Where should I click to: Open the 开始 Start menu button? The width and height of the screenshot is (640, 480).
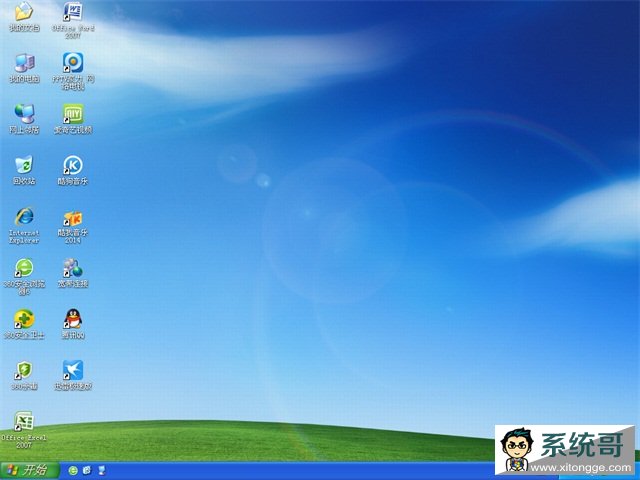pos(29,471)
